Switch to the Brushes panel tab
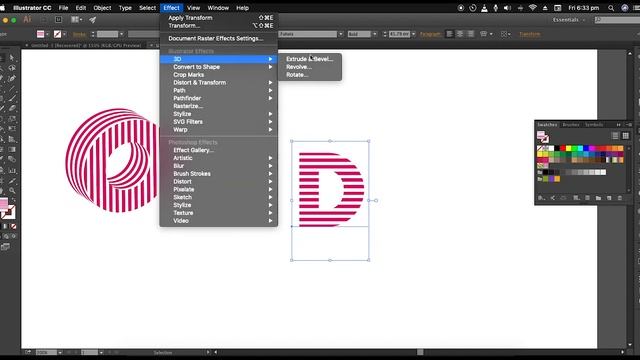 571,124
